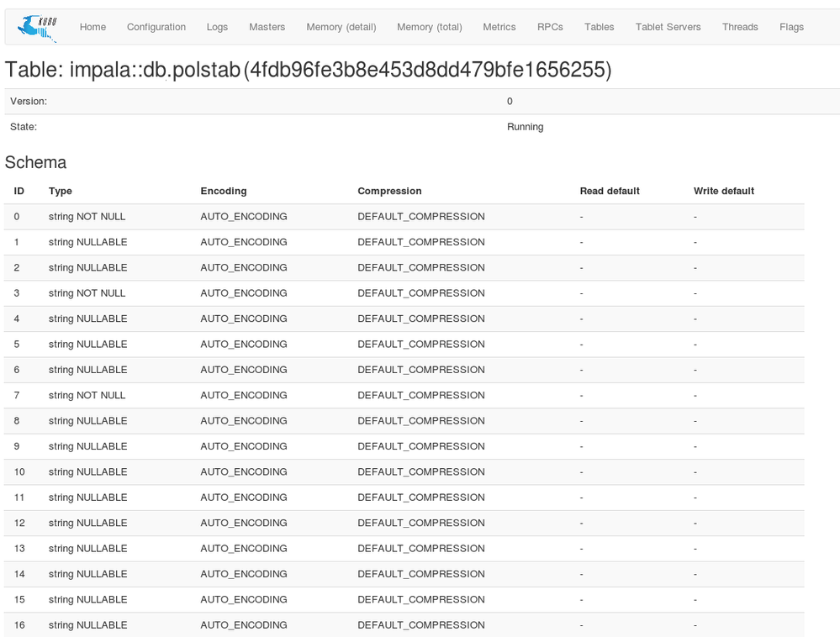
Task: Select the table title heading text
Action: click(x=308, y=70)
